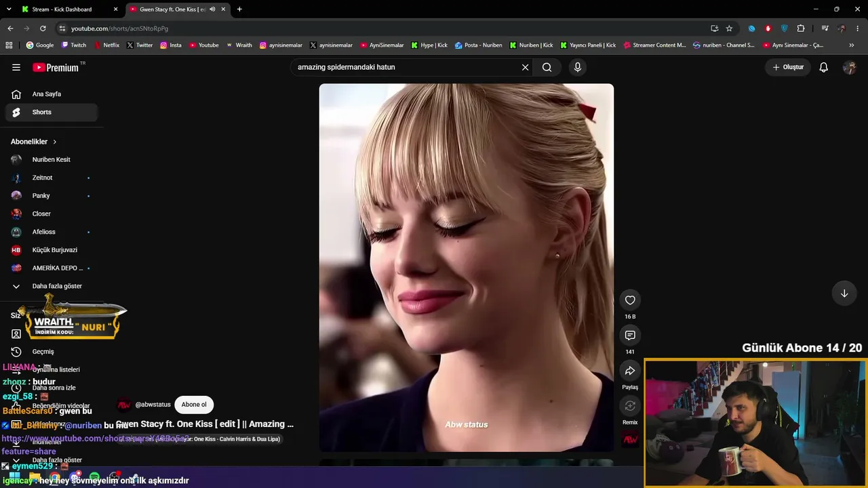Open the Google bookmark
This screenshot has height=488, width=868.
coord(40,45)
